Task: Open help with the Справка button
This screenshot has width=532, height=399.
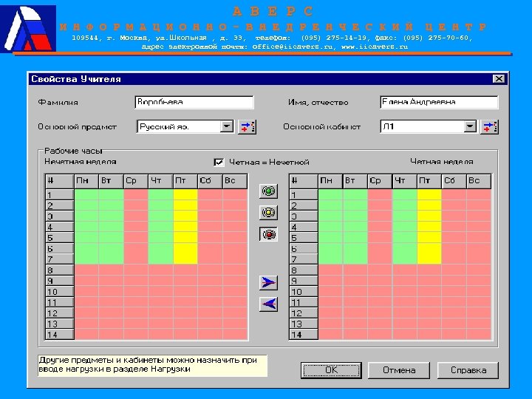Action: (468, 370)
